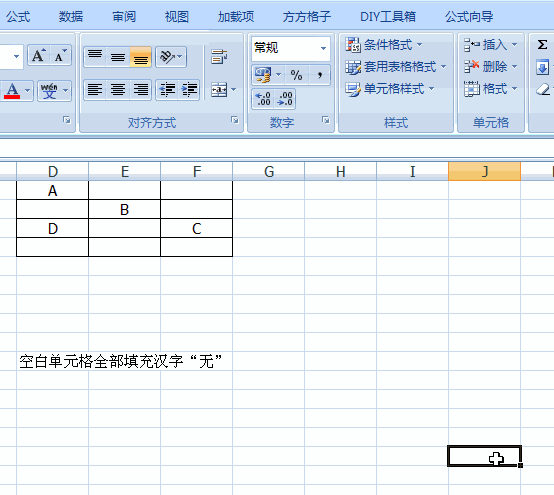
Task: Select the cell containing C
Action: (x=196, y=229)
